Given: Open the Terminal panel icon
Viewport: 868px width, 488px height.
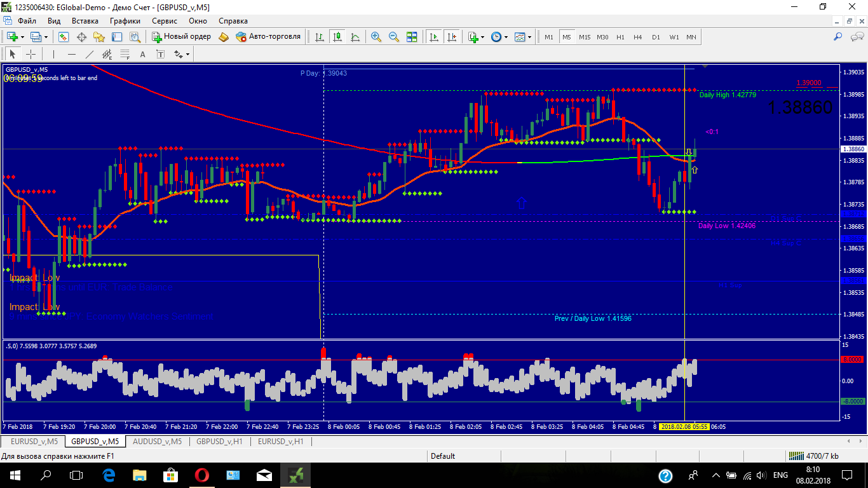Looking at the screenshot, I should pyautogui.click(x=117, y=37).
